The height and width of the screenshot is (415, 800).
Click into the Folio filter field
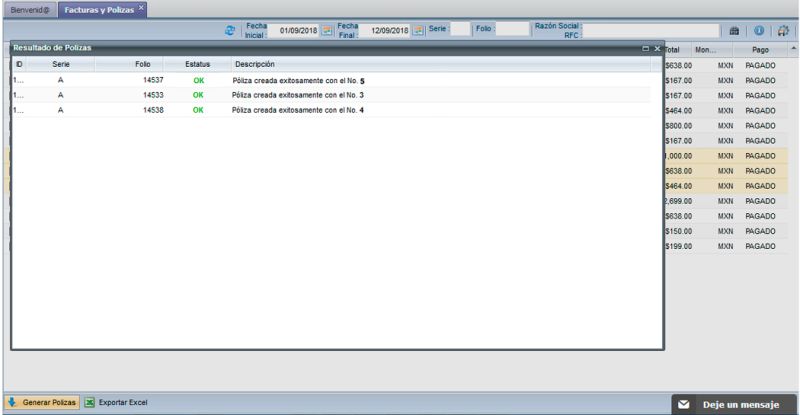coord(513,30)
